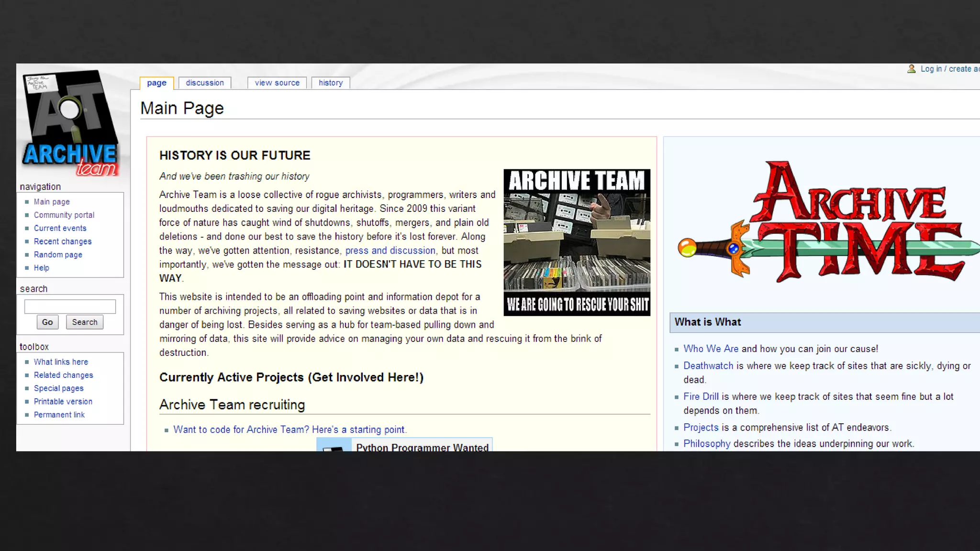This screenshot has width=980, height=551.
Task: Go to Community portal
Action: click(64, 215)
